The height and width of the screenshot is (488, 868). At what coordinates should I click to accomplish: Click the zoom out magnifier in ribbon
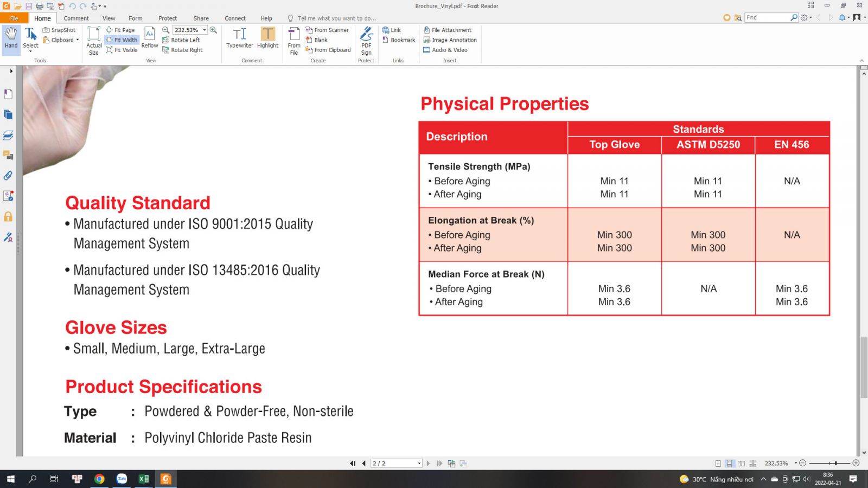165,30
